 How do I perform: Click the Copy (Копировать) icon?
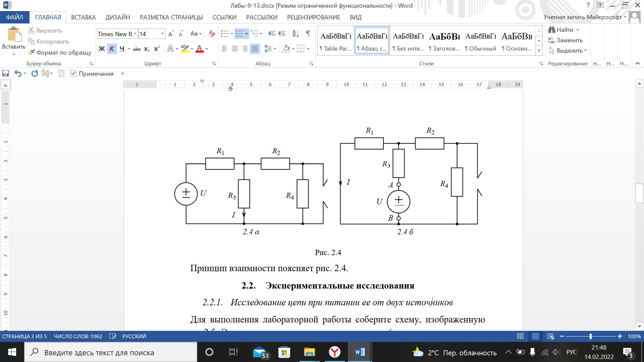tap(31, 42)
